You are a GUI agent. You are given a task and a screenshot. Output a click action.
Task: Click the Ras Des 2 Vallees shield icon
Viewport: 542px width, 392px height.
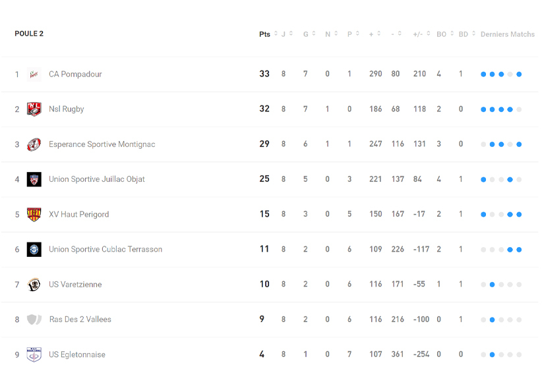click(x=34, y=320)
